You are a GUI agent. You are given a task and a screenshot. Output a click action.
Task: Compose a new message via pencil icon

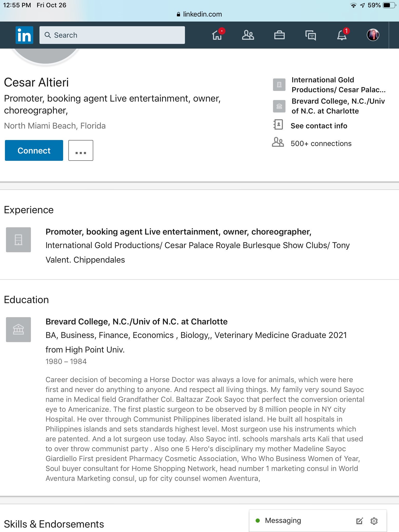(x=359, y=521)
